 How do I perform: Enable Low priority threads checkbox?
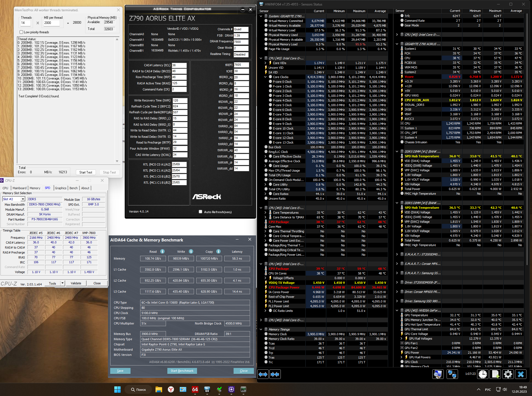click(21, 32)
